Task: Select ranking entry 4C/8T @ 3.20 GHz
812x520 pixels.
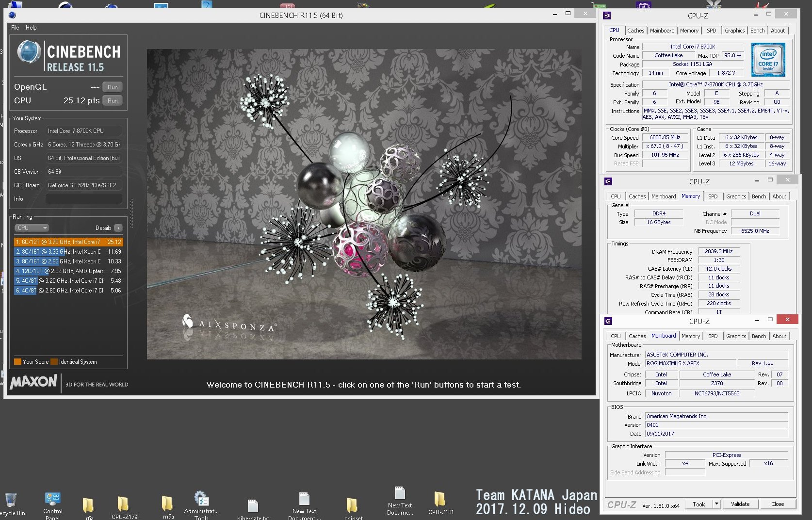Action: pyautogui.click(x=68, y=281)
